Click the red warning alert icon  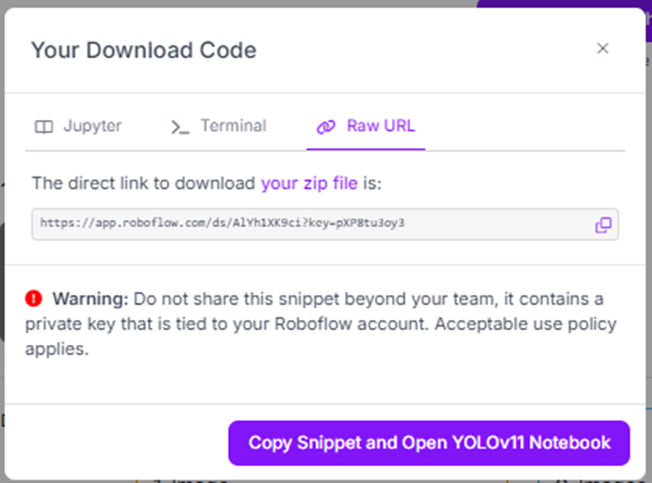click(34, 298)
